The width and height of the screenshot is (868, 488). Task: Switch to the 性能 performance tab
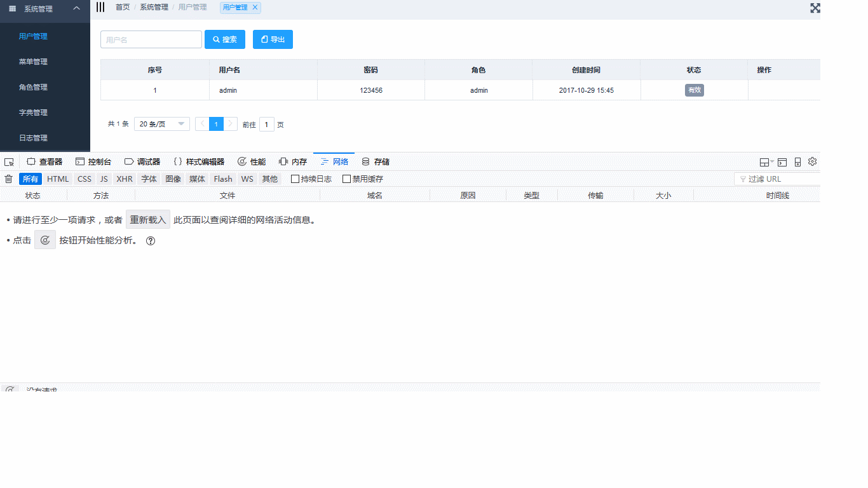[x=252, y=162]
